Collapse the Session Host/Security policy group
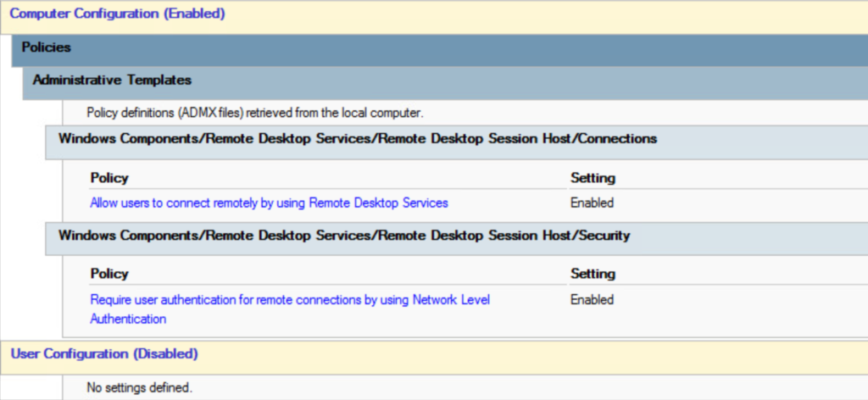This screenshot has height=400, width=868. coord(343,236)
